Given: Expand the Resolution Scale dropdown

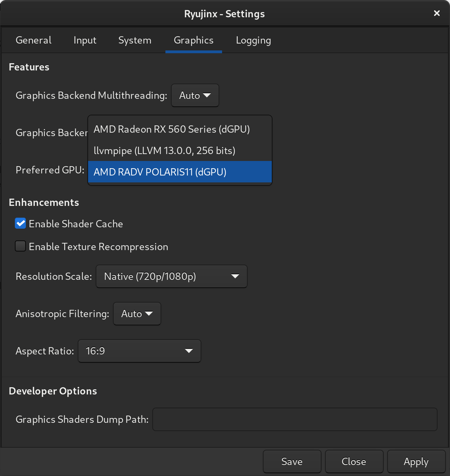Looking at the screenshot, I should [x=172, y=276].
